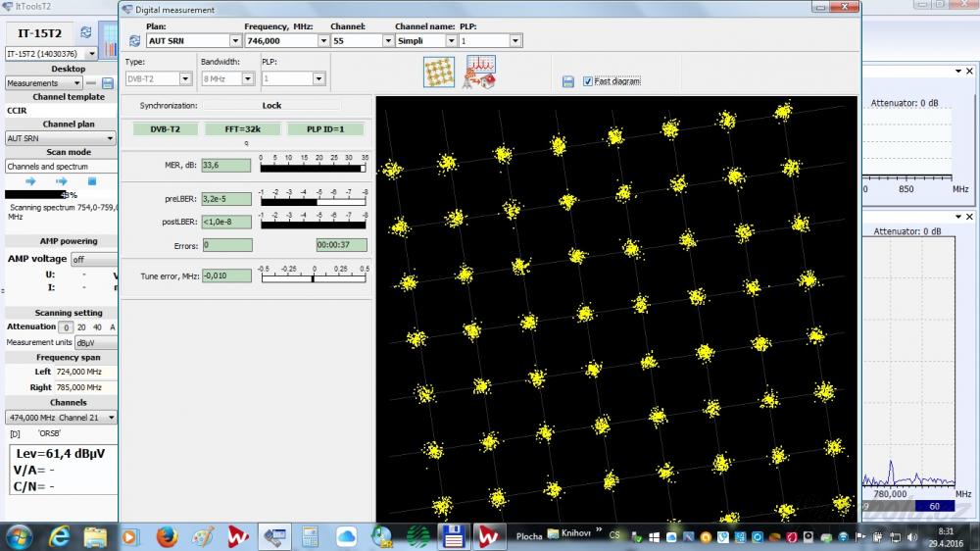This screenshot has width=980, height=551.
Task: Click the CCIR channel template field
Action: 61,110
